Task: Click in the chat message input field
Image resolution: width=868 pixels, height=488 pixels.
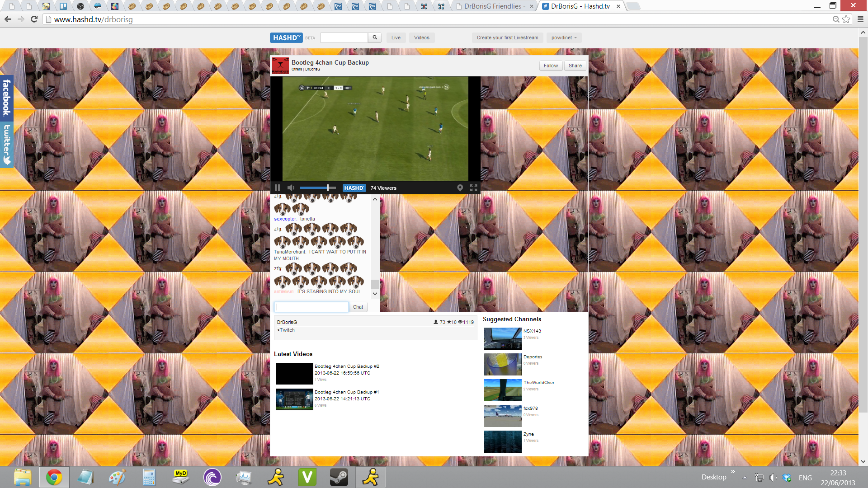Action: [x=311, y=307]
